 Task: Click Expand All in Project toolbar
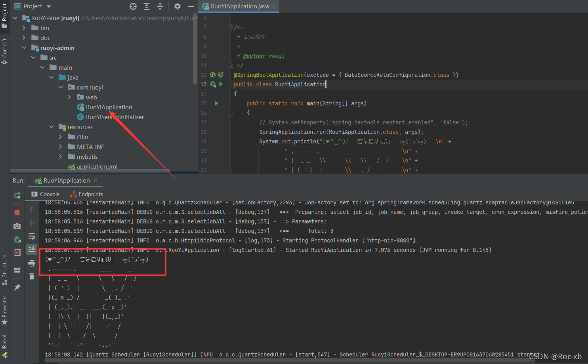tap(147, 6)
